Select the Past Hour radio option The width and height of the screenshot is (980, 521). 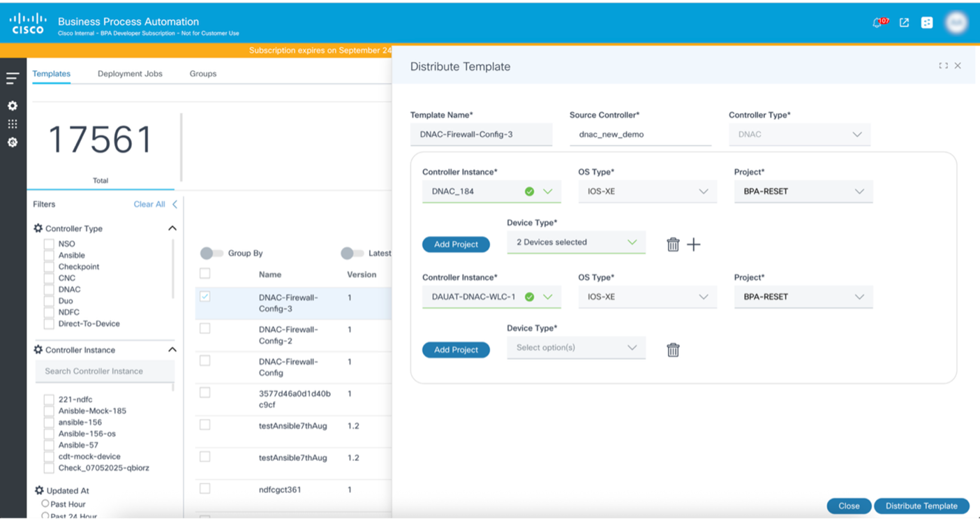[45, 504]
